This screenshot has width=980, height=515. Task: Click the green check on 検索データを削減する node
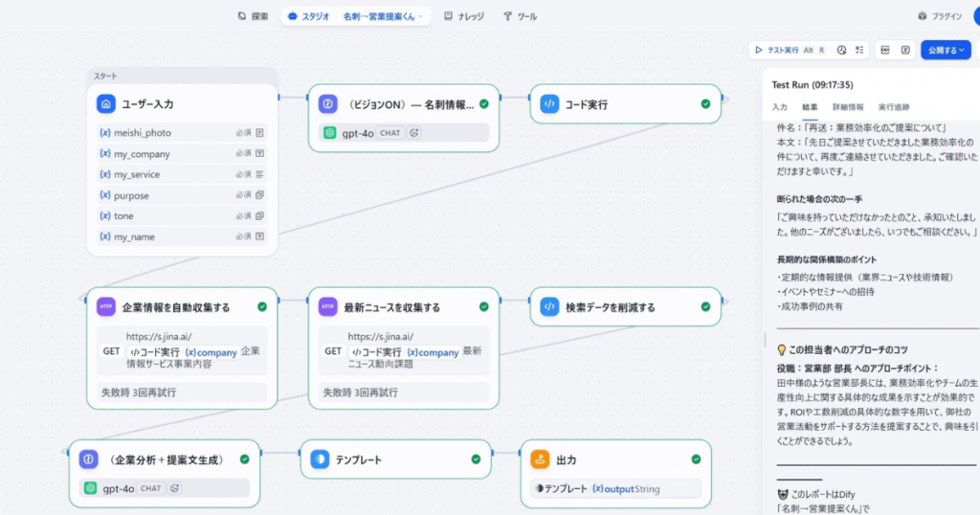click(705, 307)
